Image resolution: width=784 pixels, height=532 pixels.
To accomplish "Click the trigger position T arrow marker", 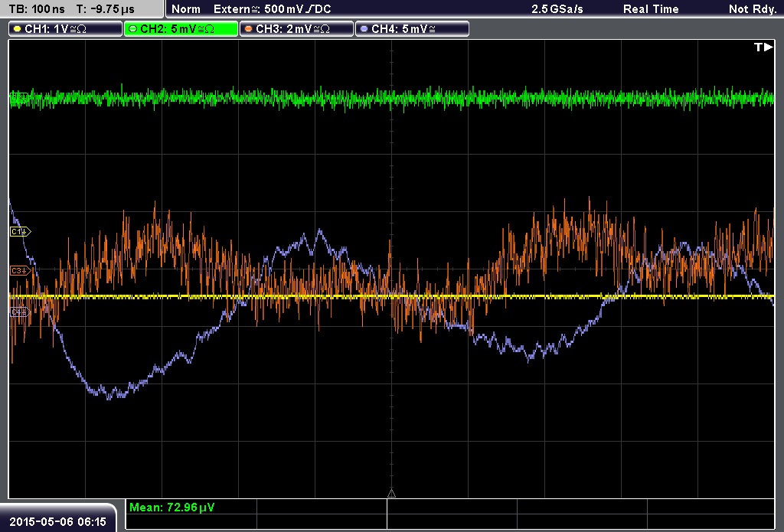I will point(763,47).
